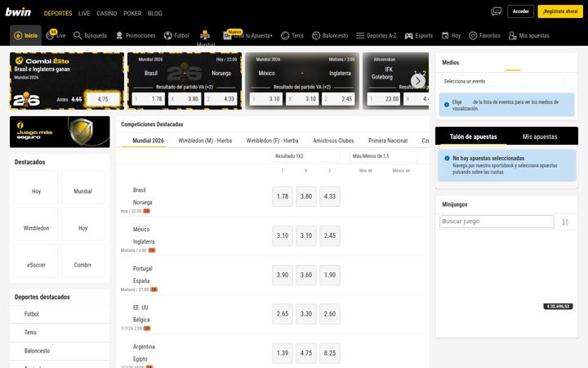Select Talón de apuestas tab

[473, 137]
